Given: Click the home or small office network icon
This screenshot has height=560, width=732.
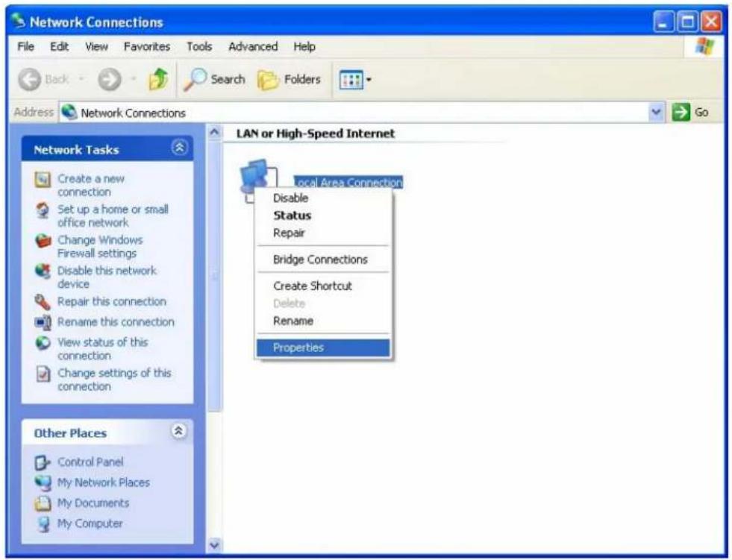Looking at the screenshot, I should 43,210.
